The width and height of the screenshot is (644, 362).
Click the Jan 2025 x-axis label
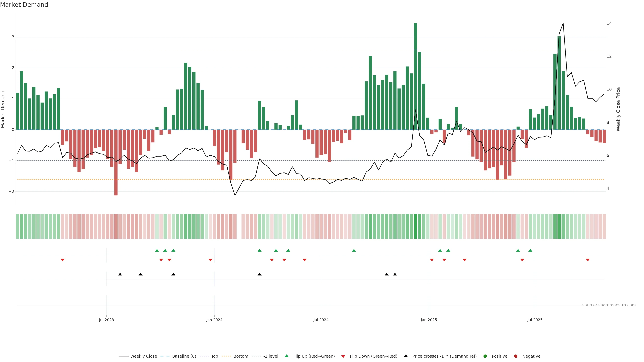(x=429, y=320)
